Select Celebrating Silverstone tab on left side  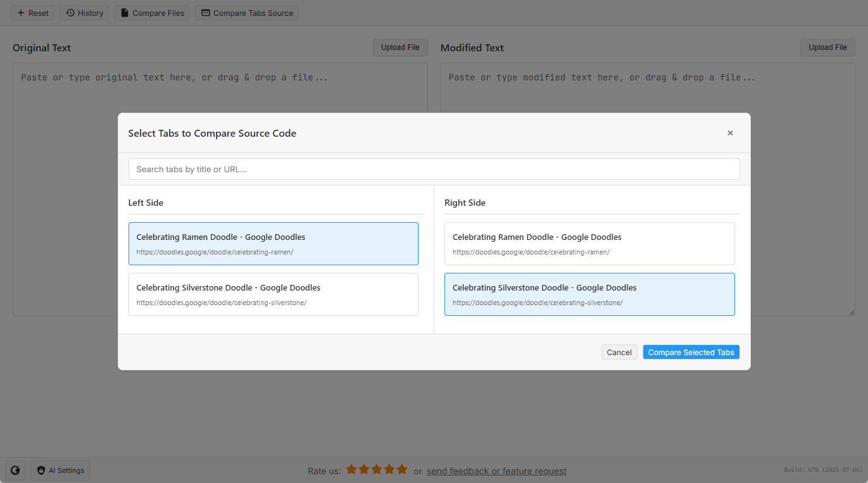click(x=273, y=294)
